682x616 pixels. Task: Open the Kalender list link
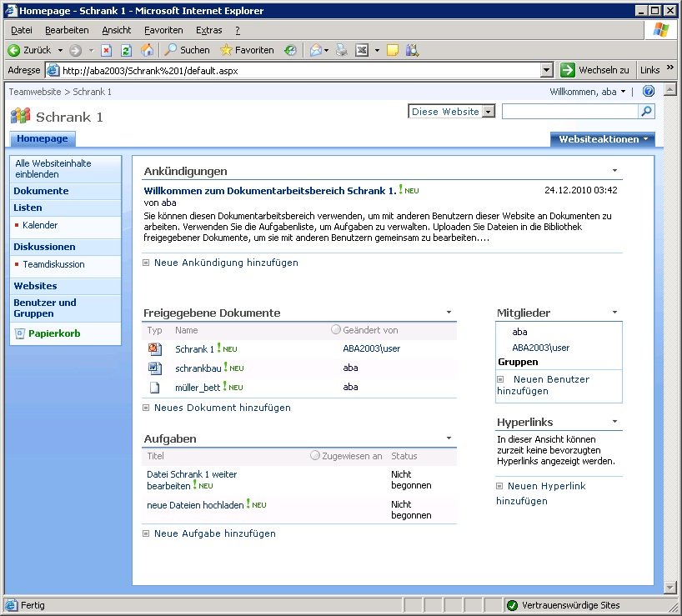click(x=40, y=225)
